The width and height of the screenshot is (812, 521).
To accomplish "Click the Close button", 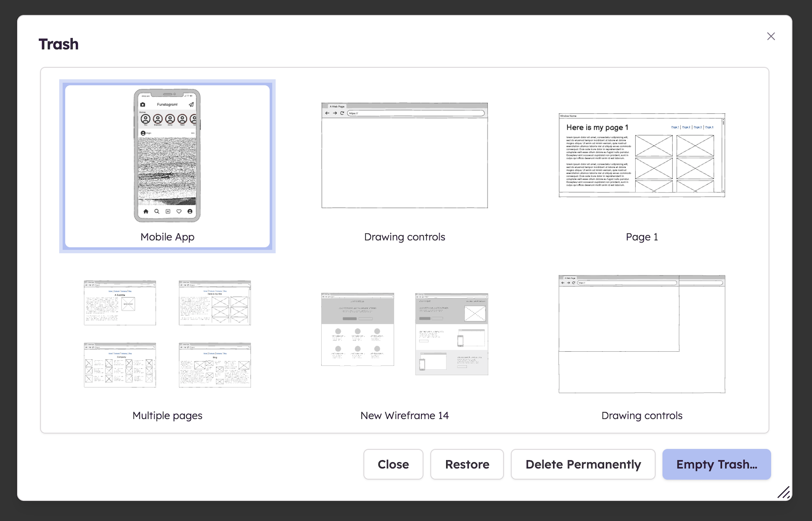I will coord(393,464).
